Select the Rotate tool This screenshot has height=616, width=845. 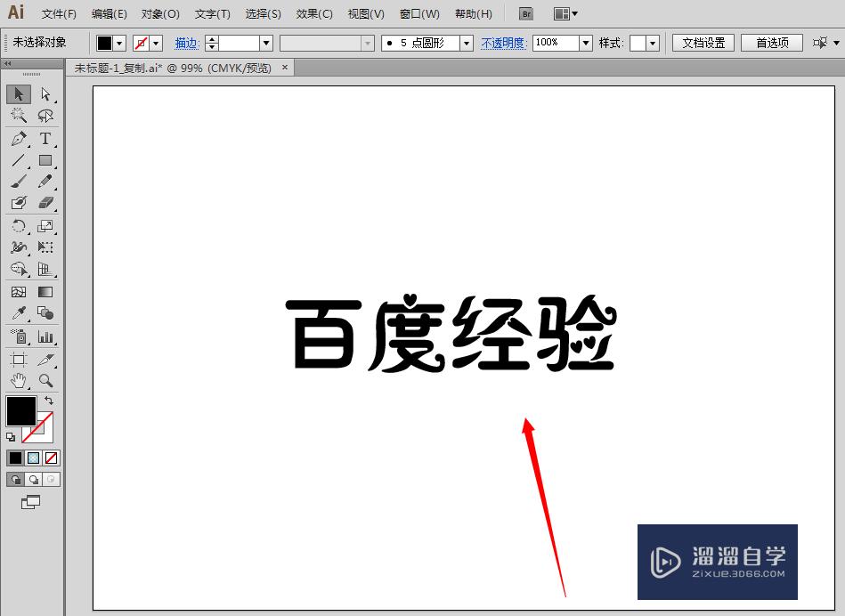(x=19, y=226)
